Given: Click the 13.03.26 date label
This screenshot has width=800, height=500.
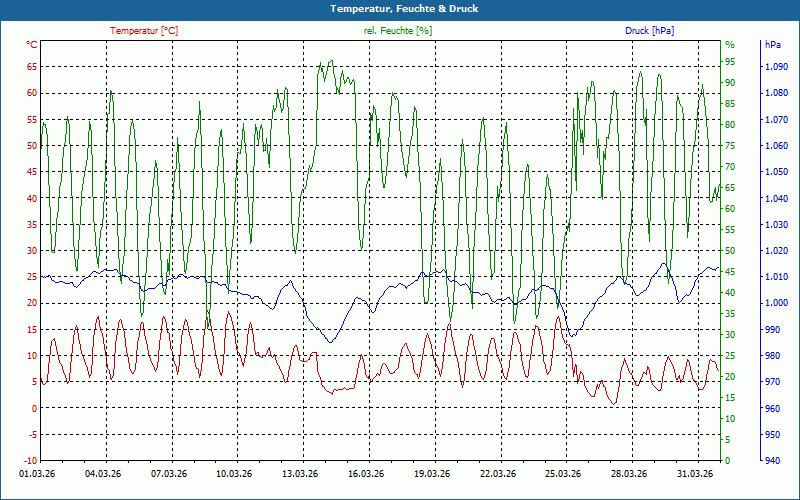Looking at the screenshot, I should 300,474.
